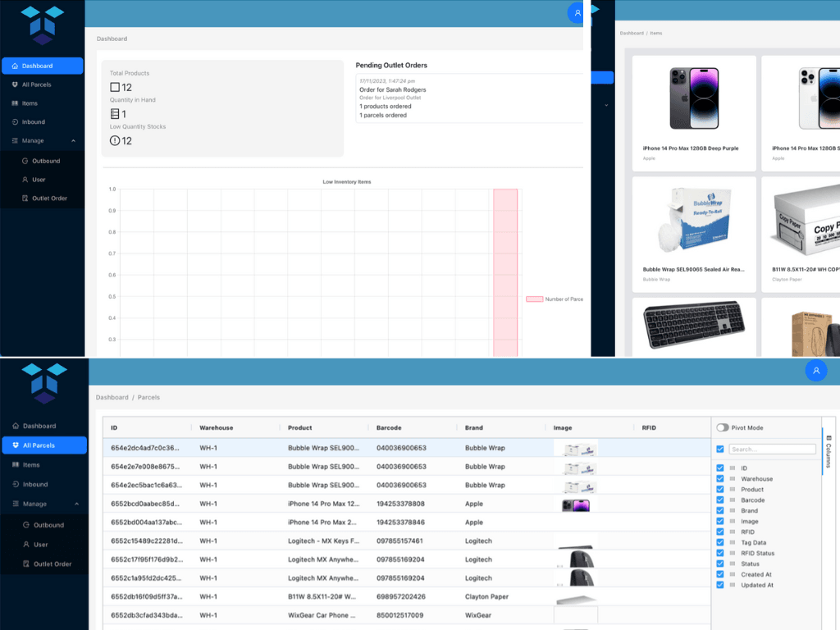The width and height of the screenshot is (840, 630).
Task: Enable the Pivot Mode toggle
Action: coord(723,427)
